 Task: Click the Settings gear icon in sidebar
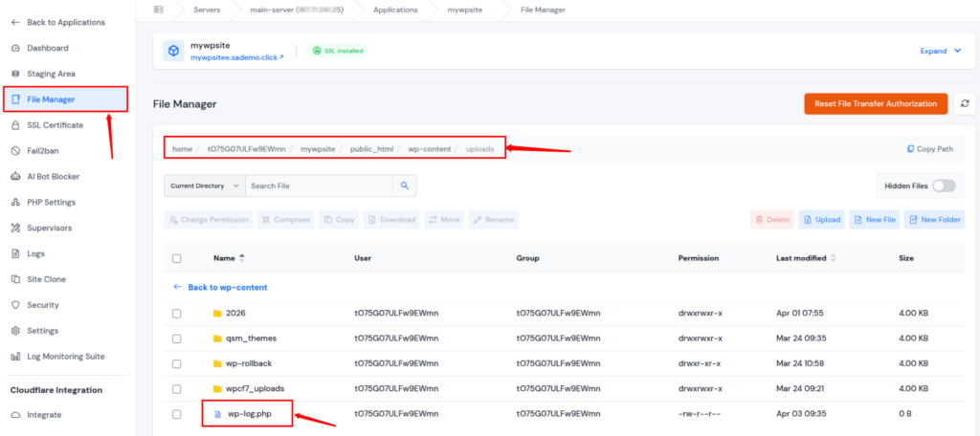15,331
